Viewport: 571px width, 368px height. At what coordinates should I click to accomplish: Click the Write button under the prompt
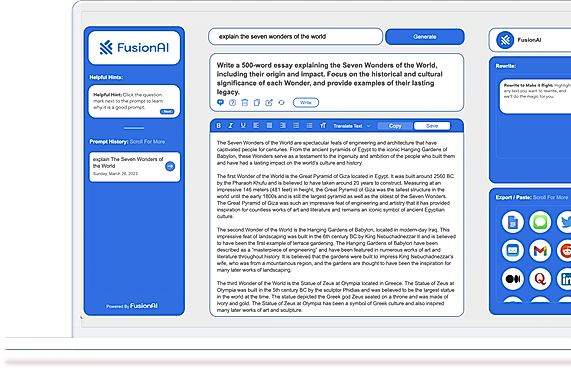306,103
